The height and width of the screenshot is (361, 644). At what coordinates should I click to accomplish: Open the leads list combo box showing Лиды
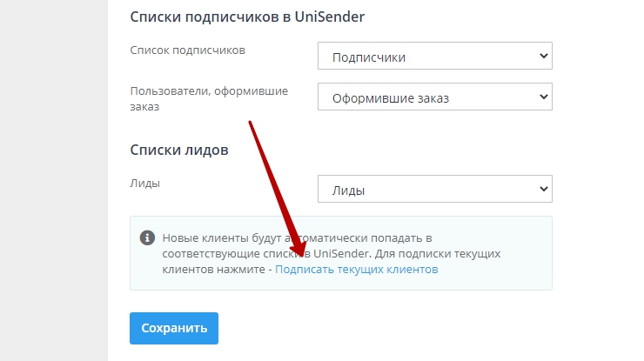[x=434, y=189]
